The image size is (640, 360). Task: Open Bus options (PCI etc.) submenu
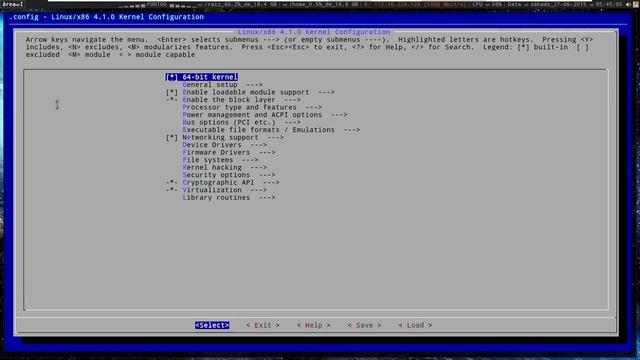(241, 122)
